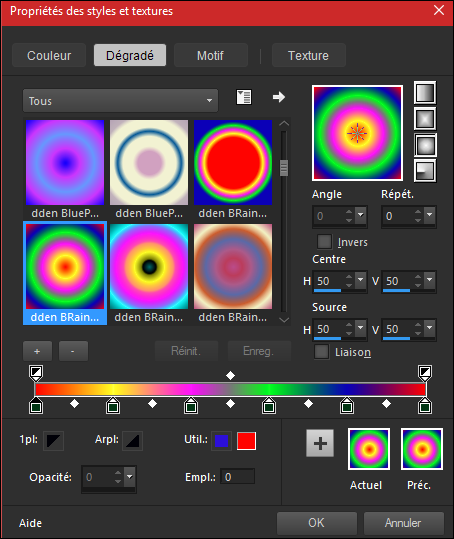Viewport: 454px width, 539px height.
Task: Open the category view options icon
Action: (244, 97)
